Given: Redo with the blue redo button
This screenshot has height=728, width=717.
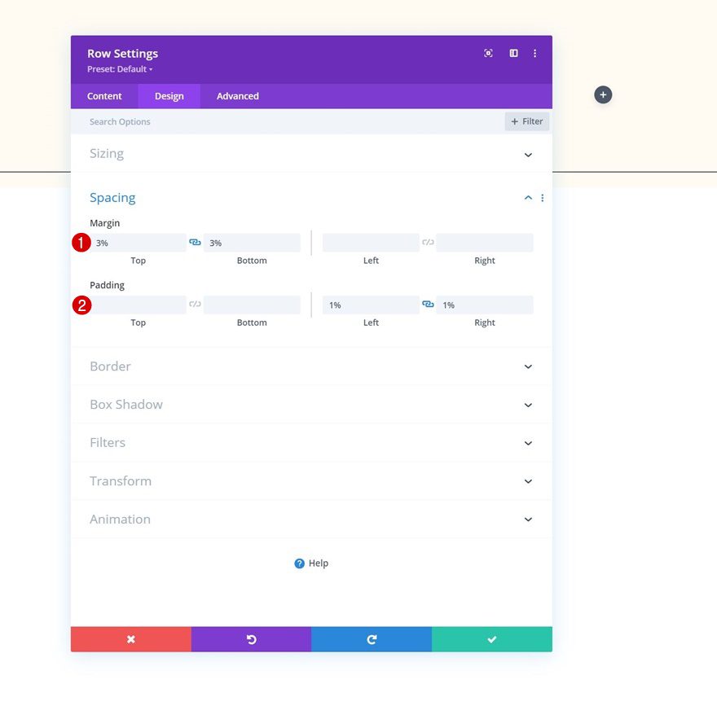Looking at the screenshot, I should (372, 639).
